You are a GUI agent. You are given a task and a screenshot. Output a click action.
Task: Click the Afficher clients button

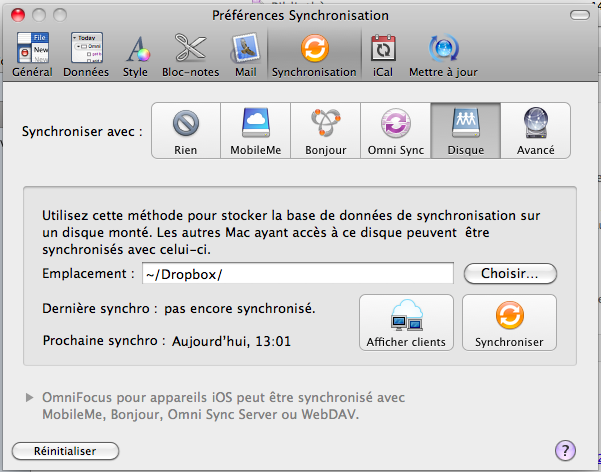coord(406,322)
